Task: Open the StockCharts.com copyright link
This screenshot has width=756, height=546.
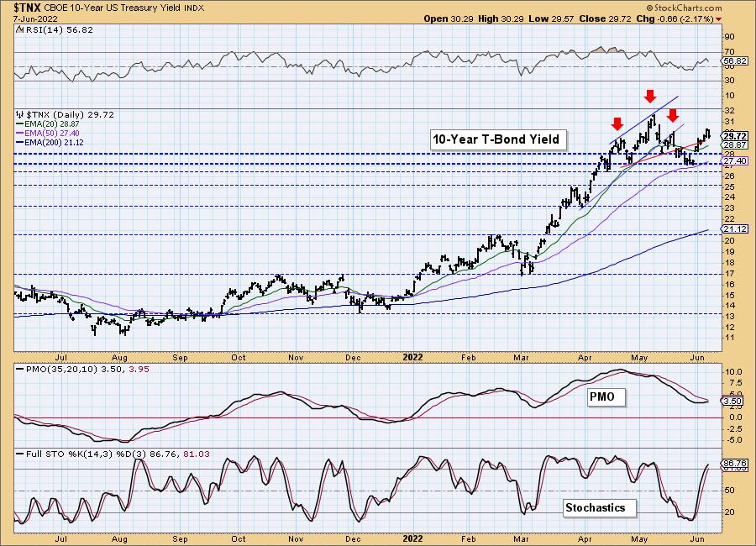Action: [684, 8]
